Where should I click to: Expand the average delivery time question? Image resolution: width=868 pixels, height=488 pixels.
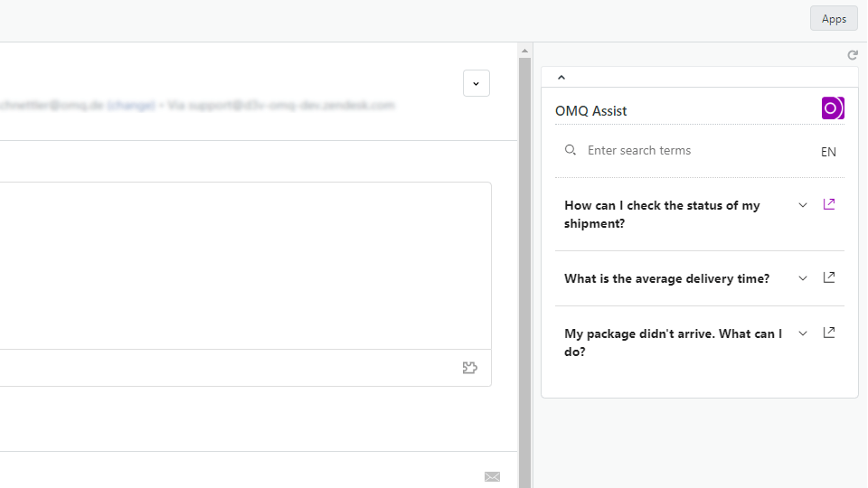803,278
